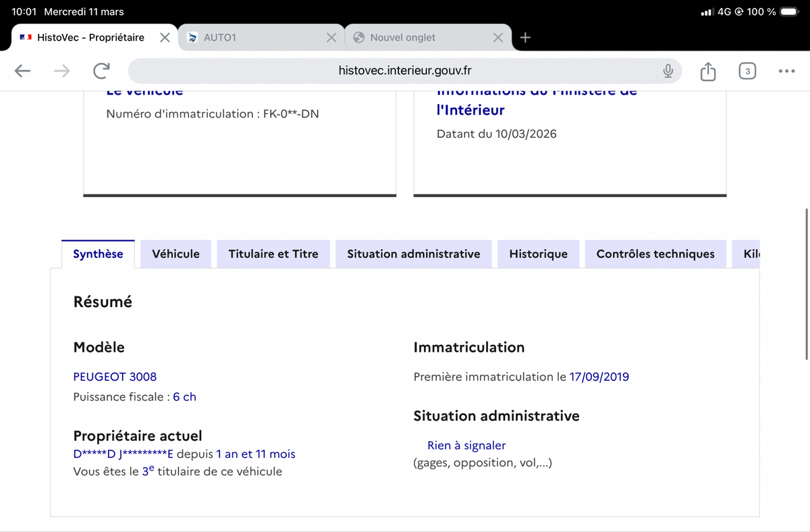Close the Nouvel onglet tab

pyautogui.click(x=498, y=38)
